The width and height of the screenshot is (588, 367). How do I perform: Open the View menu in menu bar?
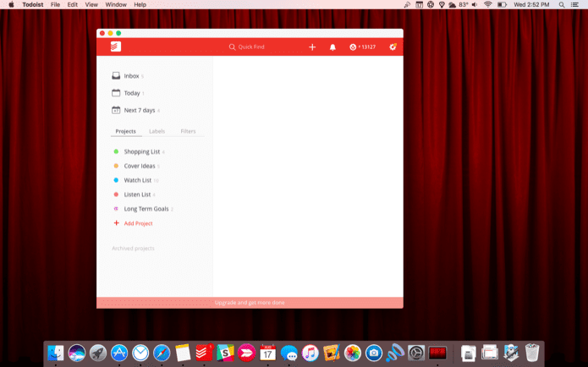pos(91,4)
